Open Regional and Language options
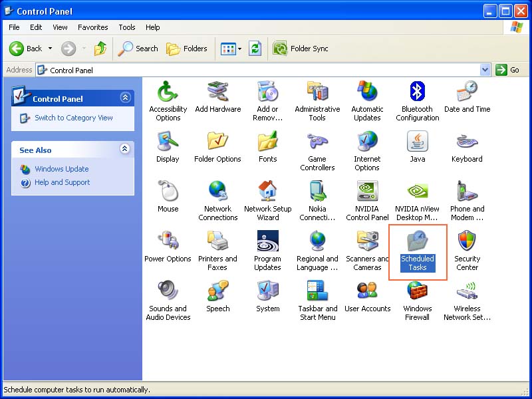Image resolution: width=532 pixels, height=399 pixels. (317, 251)
